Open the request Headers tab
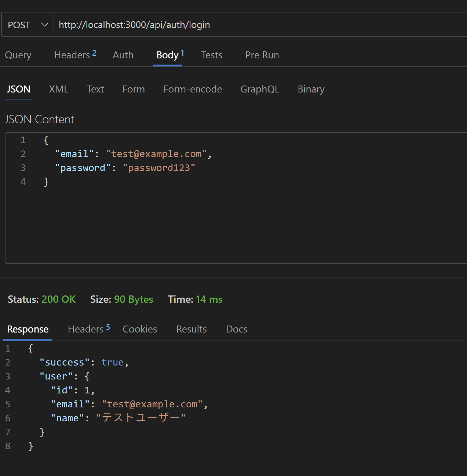This screenshot has width=467, height=476. (75, 55)
